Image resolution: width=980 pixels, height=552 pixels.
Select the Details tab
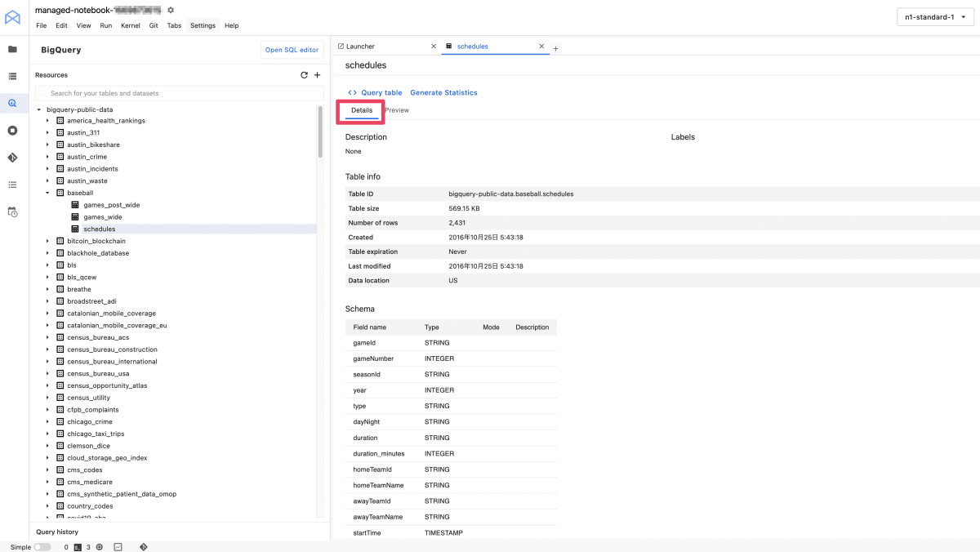click(362, 110)
